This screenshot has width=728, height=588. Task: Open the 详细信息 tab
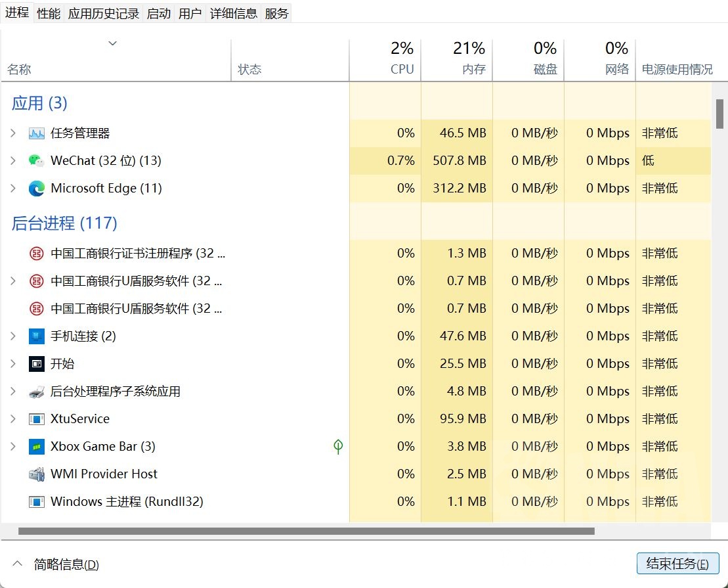(x=234, y=14)
